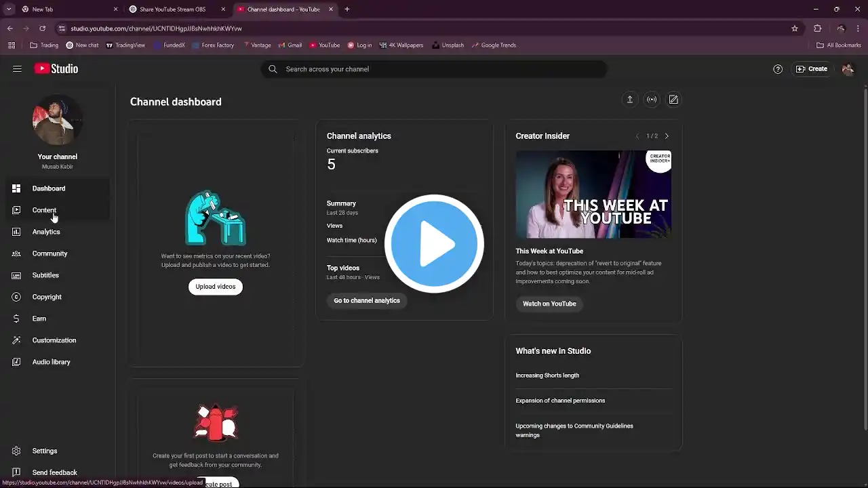868x488 pixels.
Task: Bookmark this page with the star icon
Action: [x=795, y=28]
